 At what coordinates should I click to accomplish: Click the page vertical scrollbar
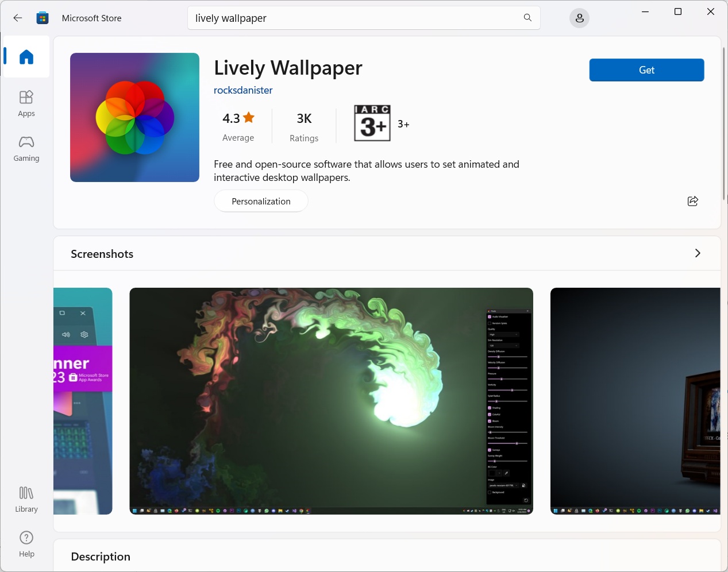tap(724, 123)
